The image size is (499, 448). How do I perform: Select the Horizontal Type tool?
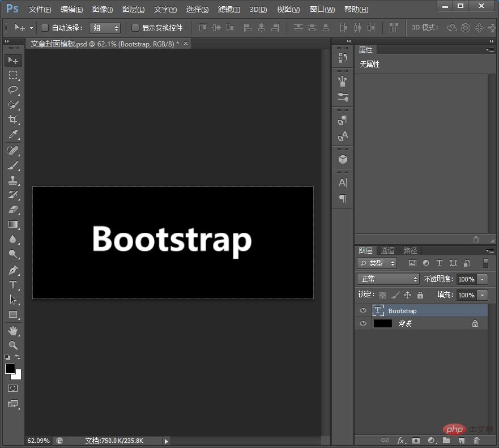[x=13, y=285]
